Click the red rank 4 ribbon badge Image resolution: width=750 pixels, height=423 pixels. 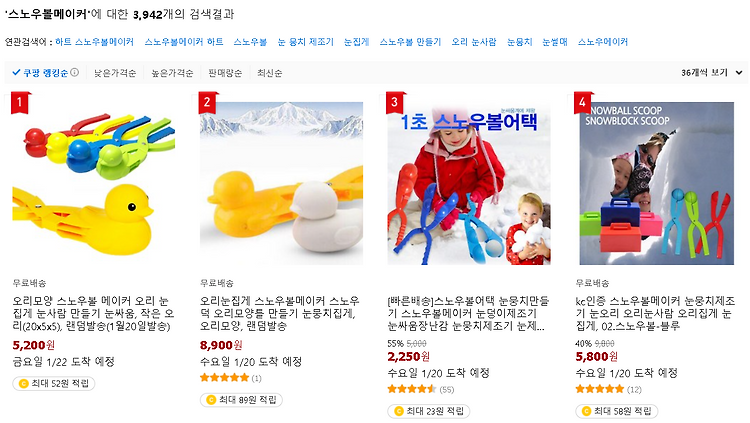coord(583,102)
